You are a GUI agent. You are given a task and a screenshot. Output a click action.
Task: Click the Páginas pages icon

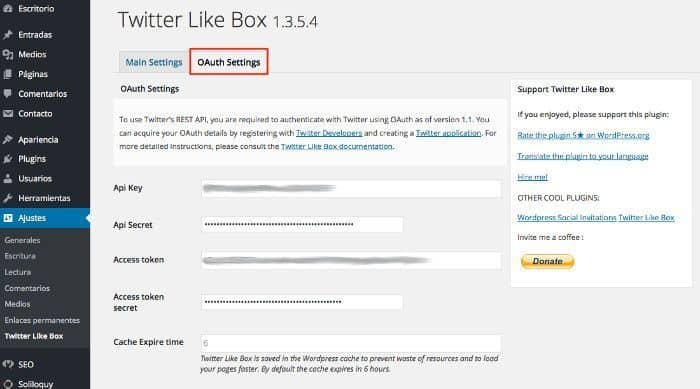(x=8, y=74)
